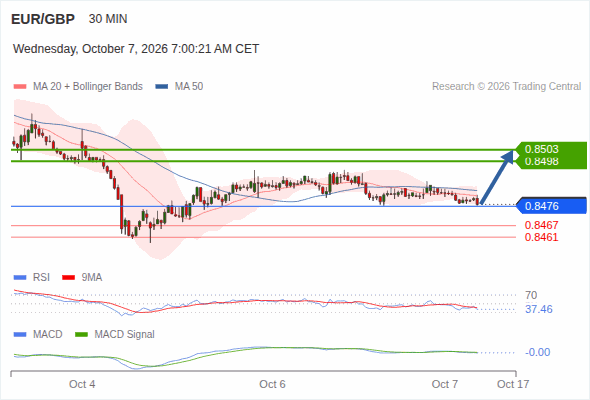The image size is (590, 400).
Task: Click the Oct 7 date axis label
Action: 445,384
